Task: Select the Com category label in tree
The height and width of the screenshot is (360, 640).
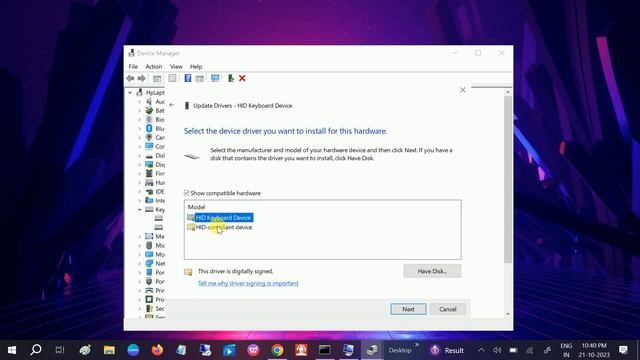Action: [x=160, y=147]
